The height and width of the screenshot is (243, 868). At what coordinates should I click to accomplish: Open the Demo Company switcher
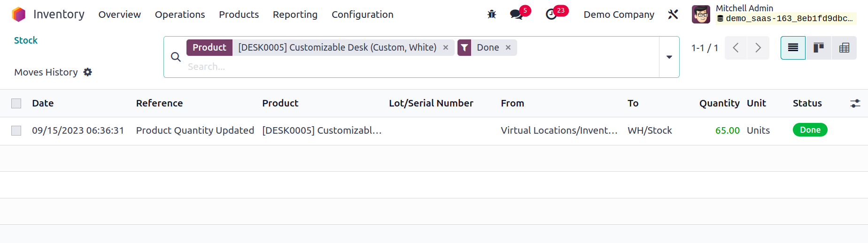pos(619,15)
